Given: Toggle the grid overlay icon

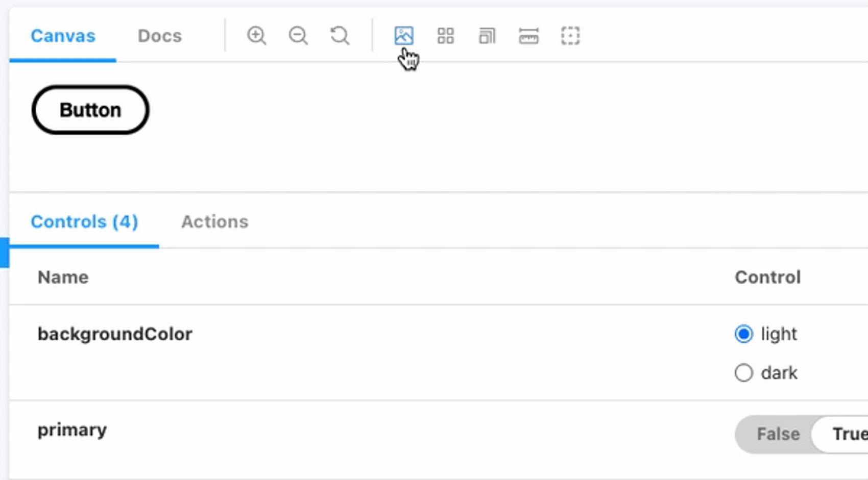Looking at the screenshot, I should pos(446,36).
